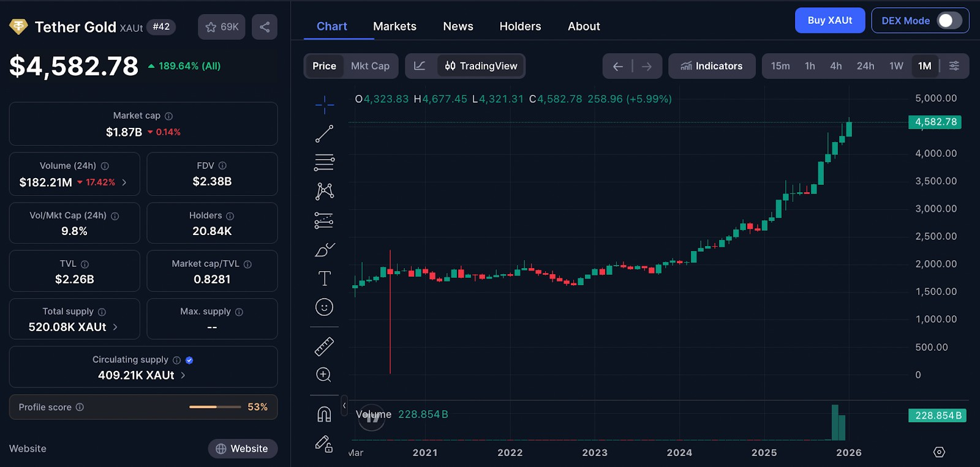Collapse the drawing toolbar side arrow
This screenshot has height=467, width=980.
[344, 405]
